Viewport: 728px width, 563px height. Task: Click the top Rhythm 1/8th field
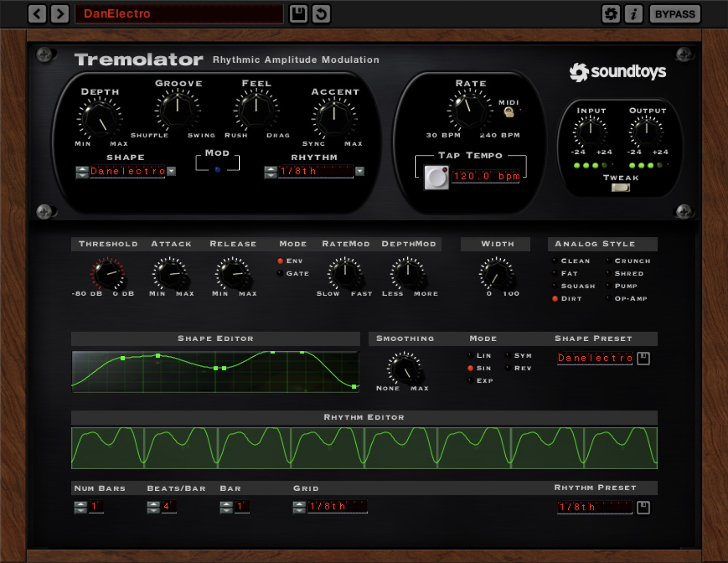316,171
